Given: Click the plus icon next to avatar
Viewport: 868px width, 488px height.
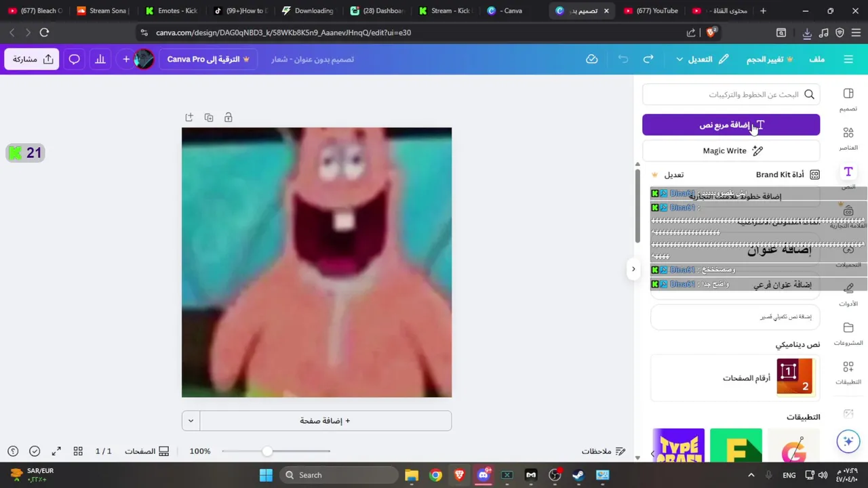Looking at the screenshot, I should [x=126, y=59].
